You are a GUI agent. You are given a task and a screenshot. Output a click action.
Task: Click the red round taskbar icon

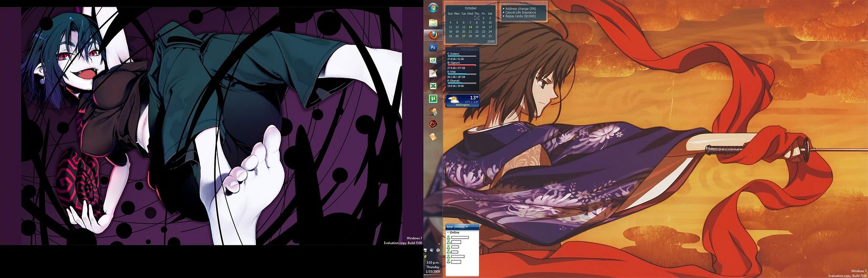point(433,124)
